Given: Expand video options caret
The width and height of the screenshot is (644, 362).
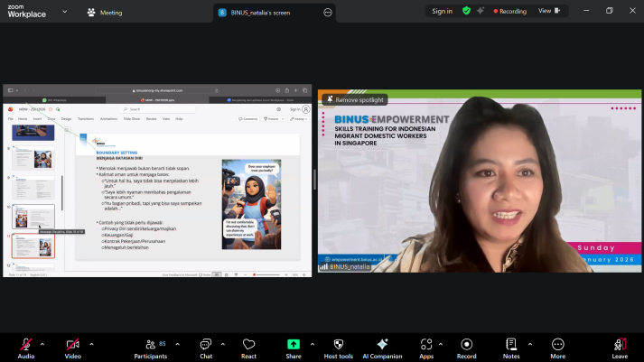Looking at the screenshot, I should tap(89, 343).
